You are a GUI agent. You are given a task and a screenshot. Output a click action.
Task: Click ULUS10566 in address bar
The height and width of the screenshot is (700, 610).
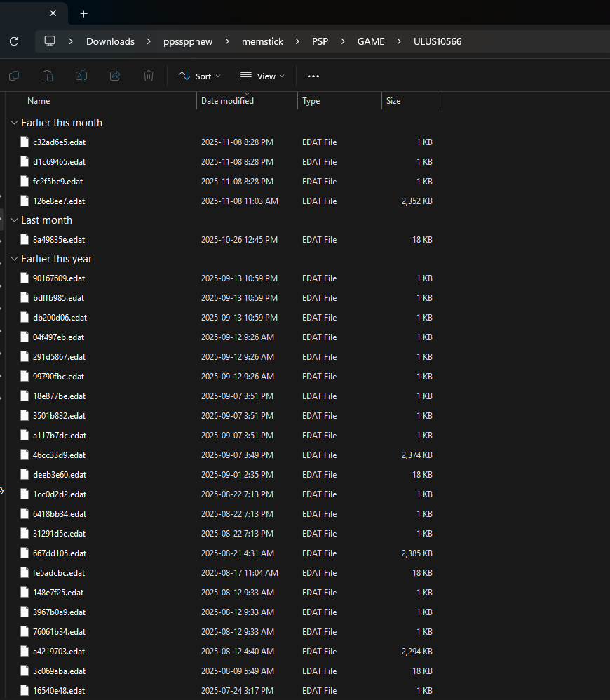(438, 41)
